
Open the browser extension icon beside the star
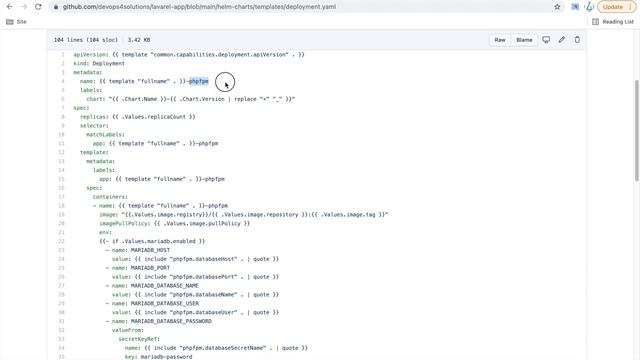575,7
